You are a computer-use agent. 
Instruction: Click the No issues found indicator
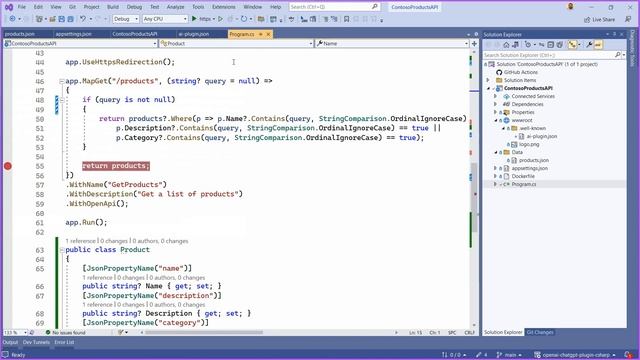click(x=65, y=333)
